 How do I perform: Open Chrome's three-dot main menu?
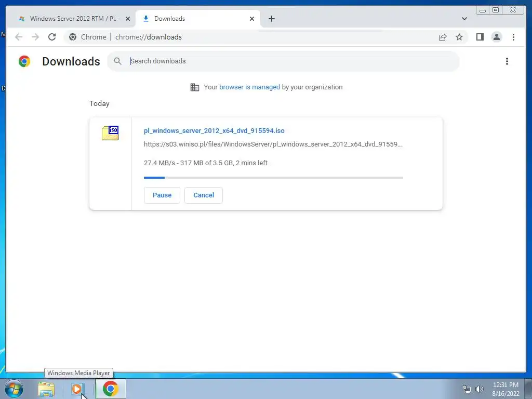coord(513,37)
